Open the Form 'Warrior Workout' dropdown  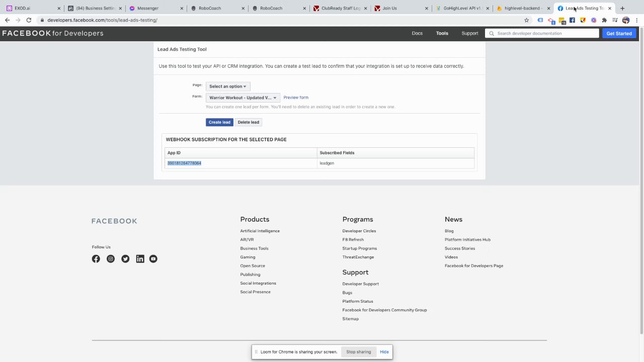pyautogui.click(x=243, y=98)
